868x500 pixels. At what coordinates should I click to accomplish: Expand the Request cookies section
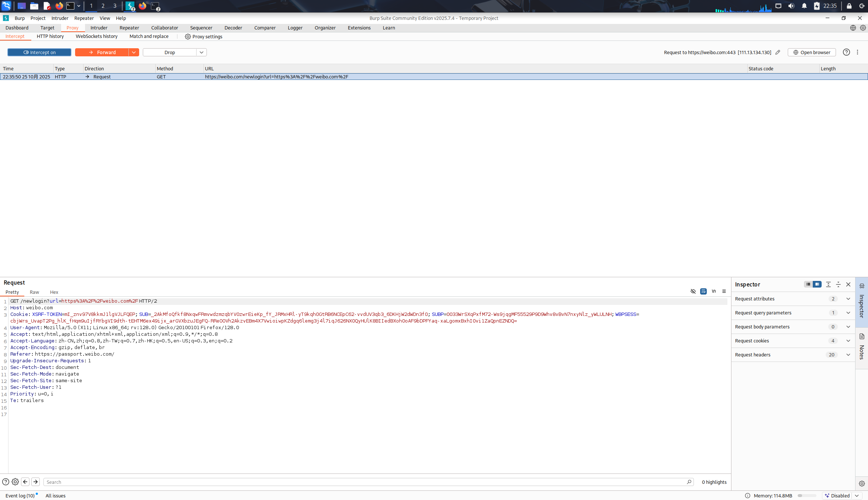click(x=848, y=341)
